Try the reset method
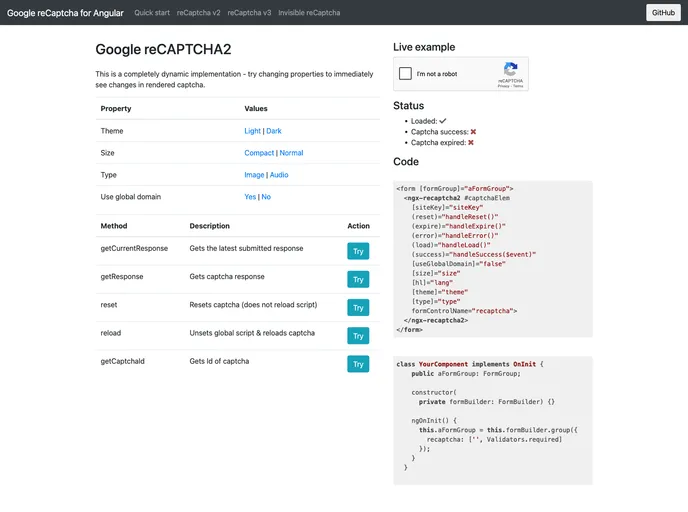Viewport: 688px width, 512px height. (358, 308)
